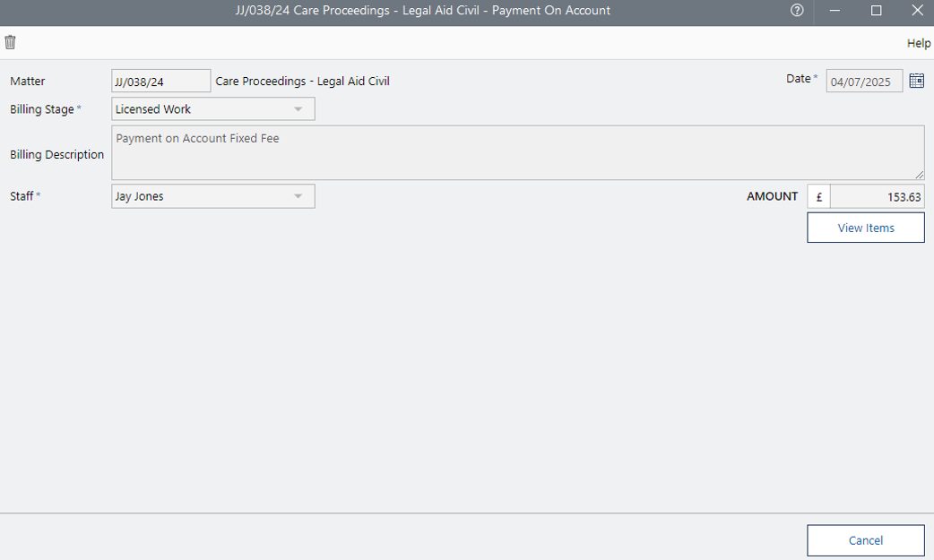Click the Amount field showing 153.63

(x=877, y=197)
